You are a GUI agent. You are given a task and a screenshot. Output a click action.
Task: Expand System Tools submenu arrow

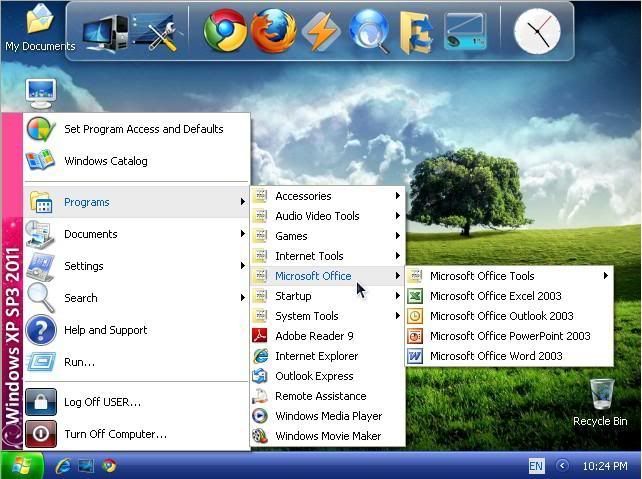pos(397,316)
